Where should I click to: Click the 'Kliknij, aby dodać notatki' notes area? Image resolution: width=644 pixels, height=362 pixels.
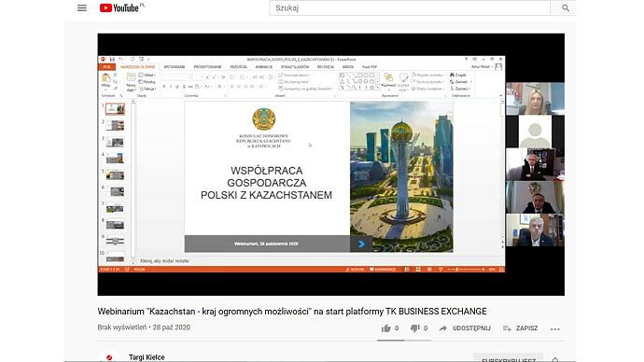164,260
